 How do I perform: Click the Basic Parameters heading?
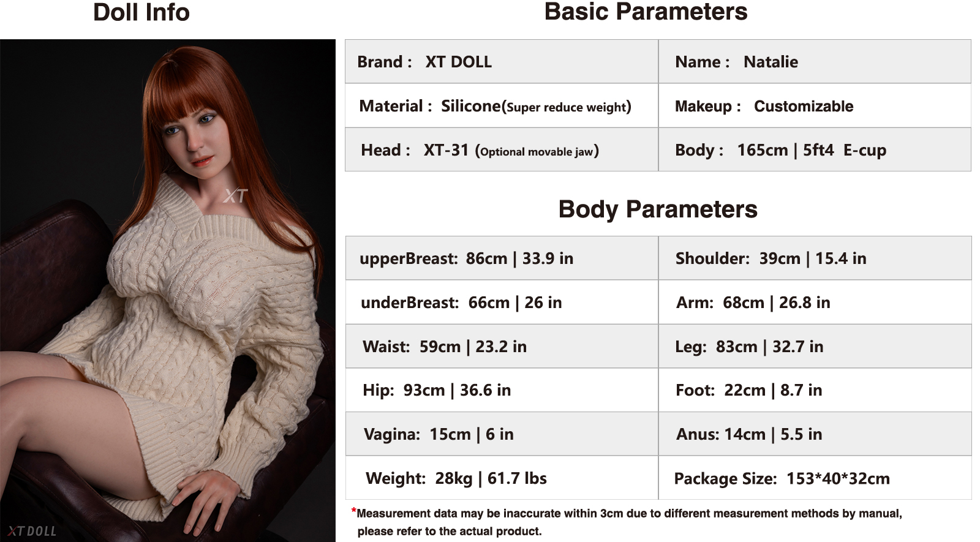[x=646, y=12]
